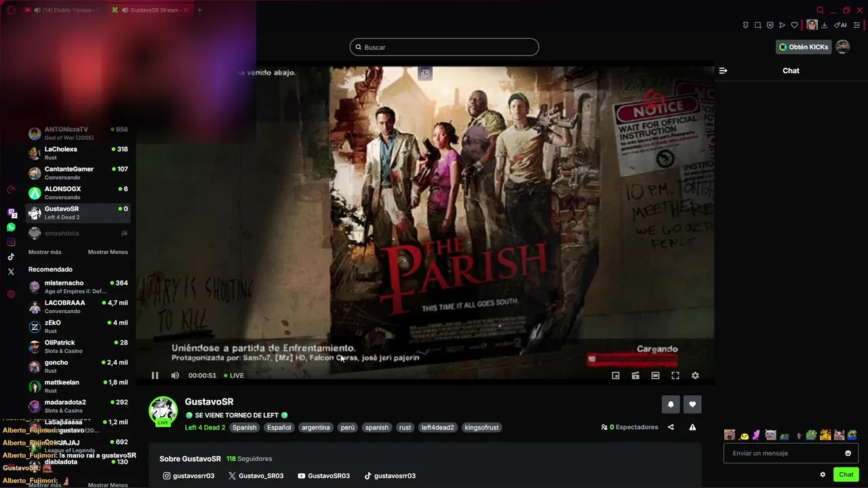Open GustavoSR03 YouTube link
868x488 pixels.
pyautogui.click(x=323, y=476)
